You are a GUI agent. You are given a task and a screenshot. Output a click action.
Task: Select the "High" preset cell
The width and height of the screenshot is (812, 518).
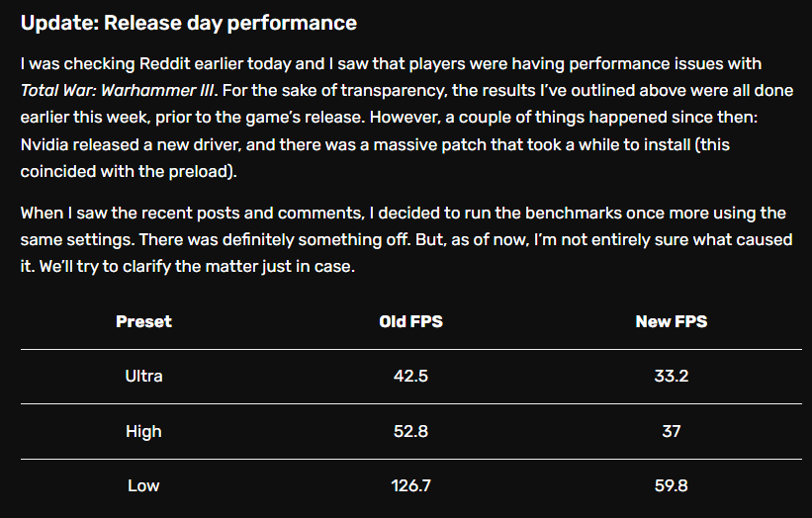143,431
